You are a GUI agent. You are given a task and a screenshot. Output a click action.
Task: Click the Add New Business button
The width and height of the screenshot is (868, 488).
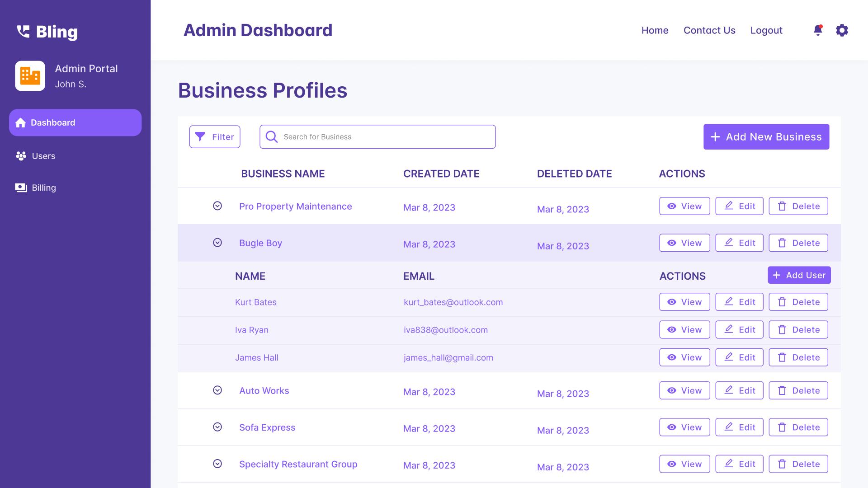click(766, 137)
